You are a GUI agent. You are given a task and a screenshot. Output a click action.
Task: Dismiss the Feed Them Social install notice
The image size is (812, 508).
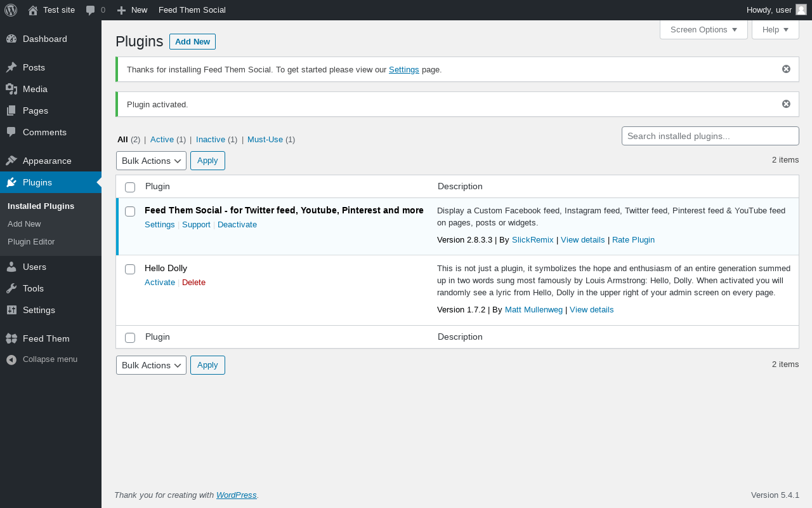click(786, 69)
